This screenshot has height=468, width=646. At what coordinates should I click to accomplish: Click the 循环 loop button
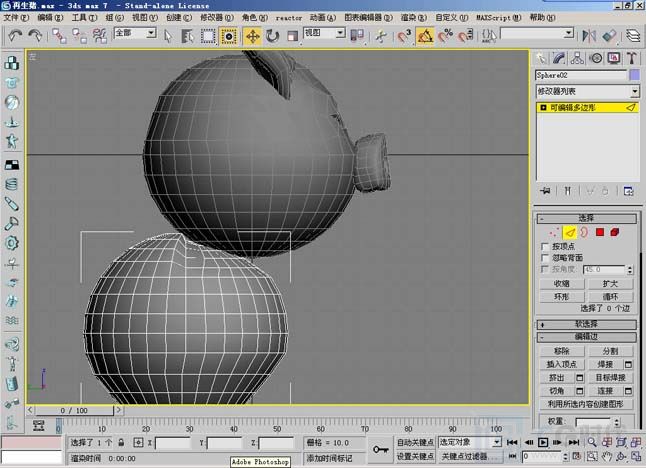(610, 297)
